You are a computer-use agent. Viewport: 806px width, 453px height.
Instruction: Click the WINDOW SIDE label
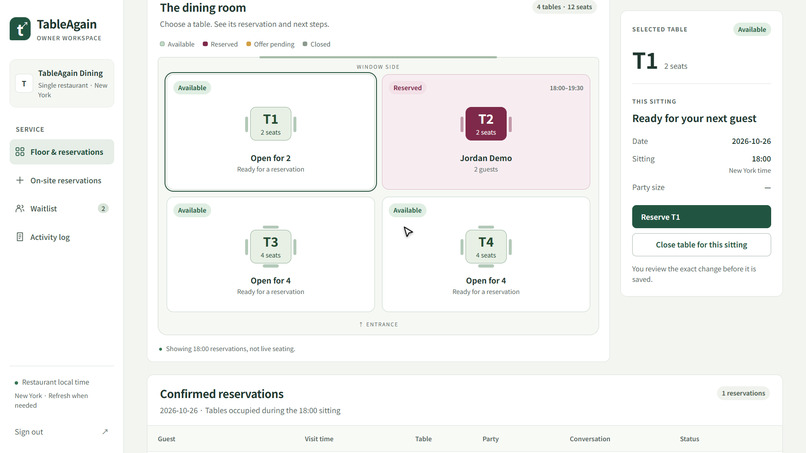[378, 67]
